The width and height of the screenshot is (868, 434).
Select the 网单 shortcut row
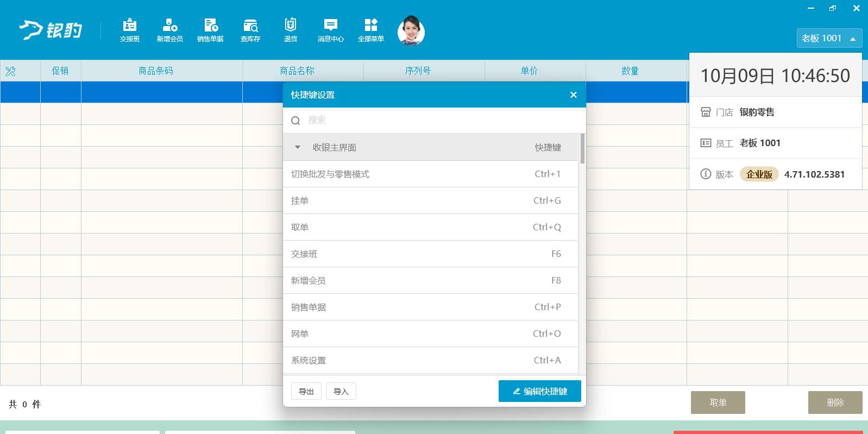(x=430, y=334)
